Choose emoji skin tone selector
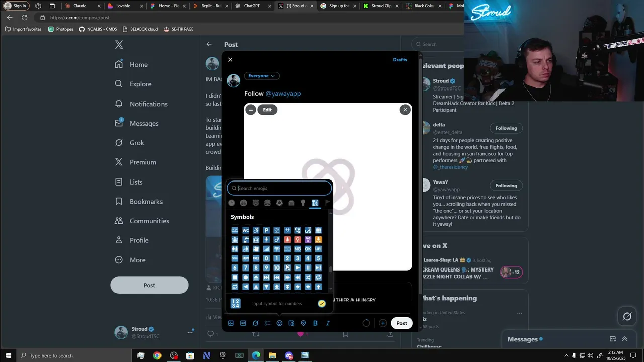Screen dimensions: 644x362 [x=321, y=304]
